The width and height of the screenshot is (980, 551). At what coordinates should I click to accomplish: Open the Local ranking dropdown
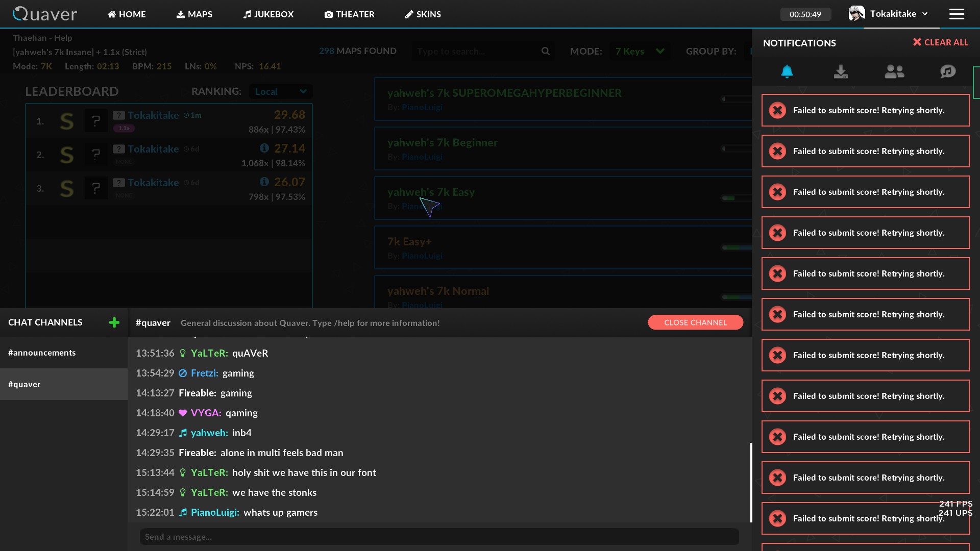(280, 91)
